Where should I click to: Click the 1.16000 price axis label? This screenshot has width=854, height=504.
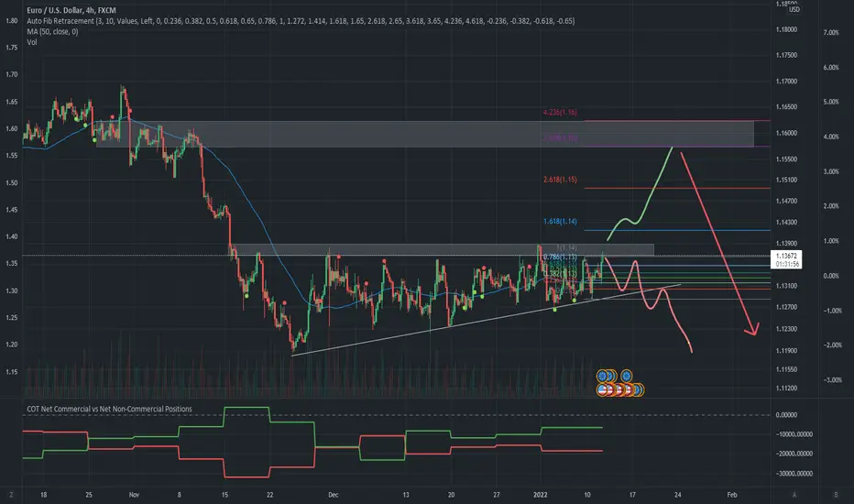click(x=786, y=133)
